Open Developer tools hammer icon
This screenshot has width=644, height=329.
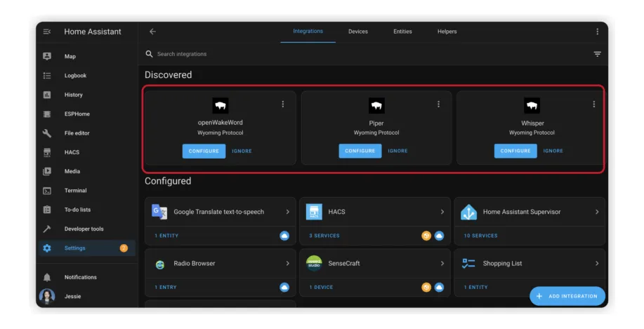(x=47, y=229)
